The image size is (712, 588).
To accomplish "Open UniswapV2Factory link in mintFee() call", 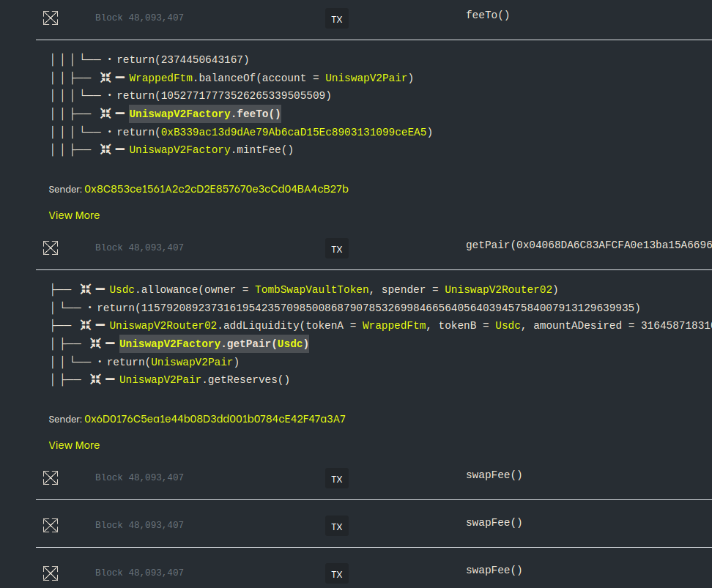I will (179, 149).
